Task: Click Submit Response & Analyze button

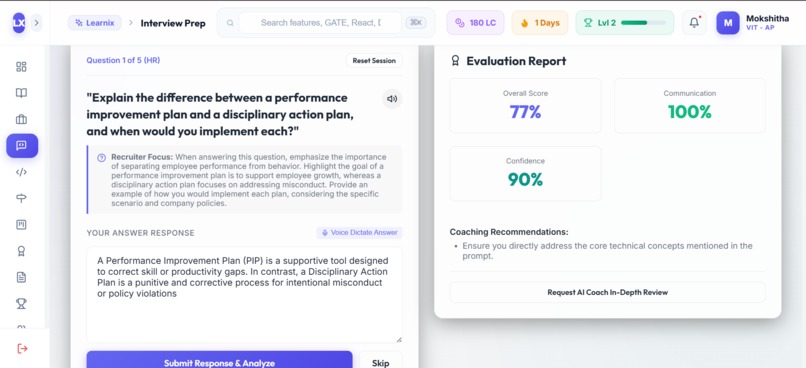Action: (219, 360)
